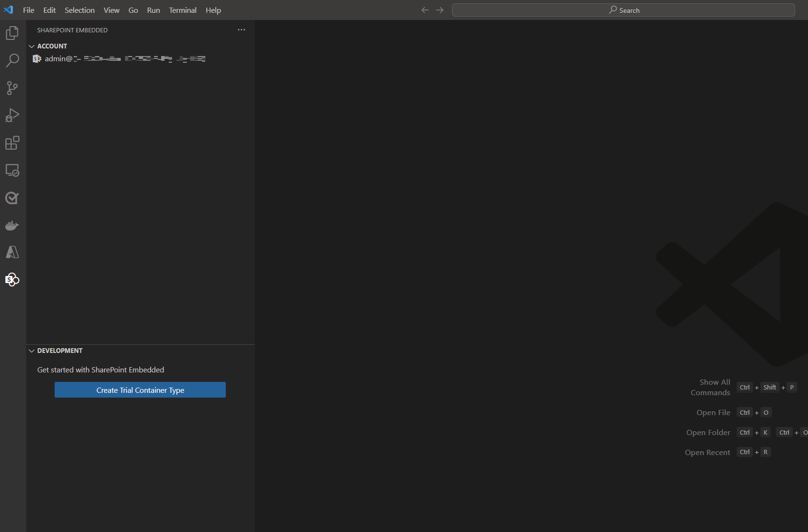Open the Edit menu
808x532 pixels.
coord(49,10)
